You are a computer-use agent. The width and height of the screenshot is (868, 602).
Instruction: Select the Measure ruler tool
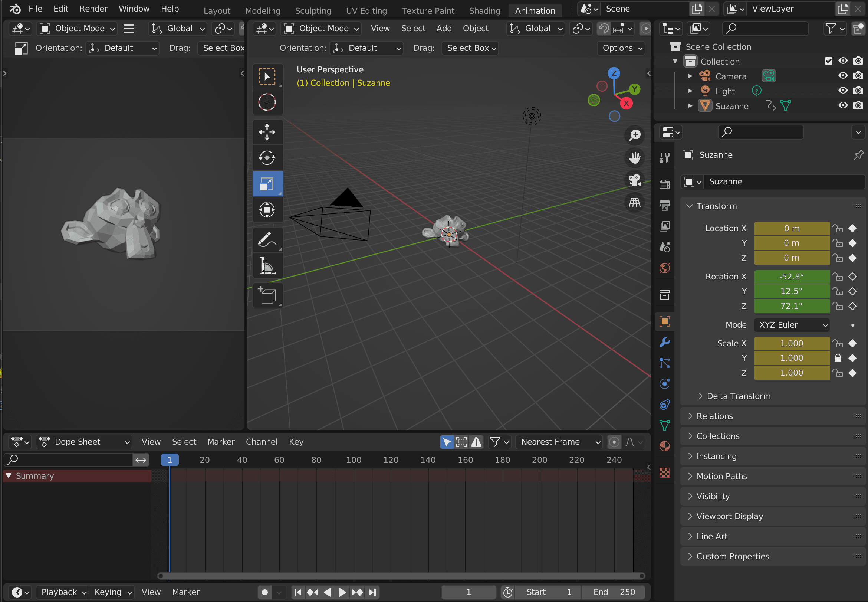(267, 265)
